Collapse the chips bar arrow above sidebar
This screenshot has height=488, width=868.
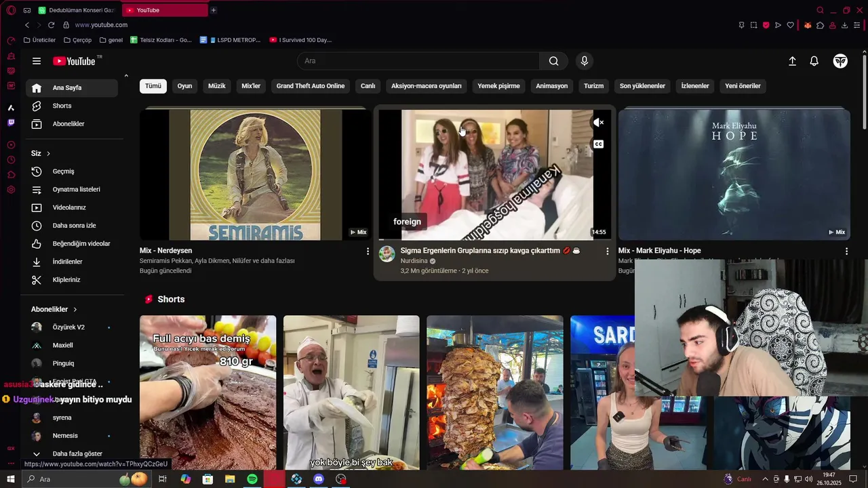coord(126,76)
